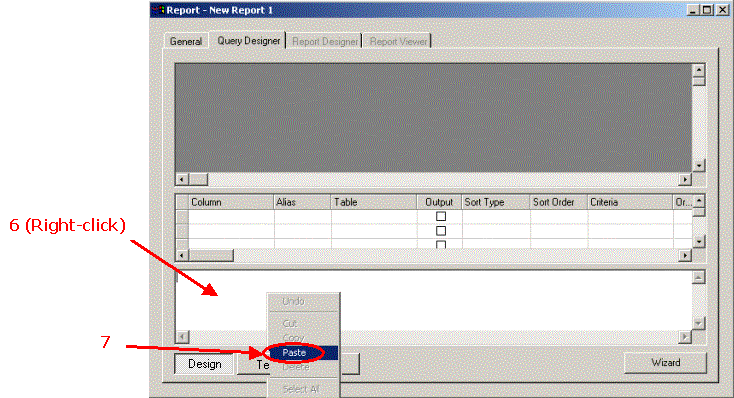Tick the second row Output checkbox

click(440, 231)
